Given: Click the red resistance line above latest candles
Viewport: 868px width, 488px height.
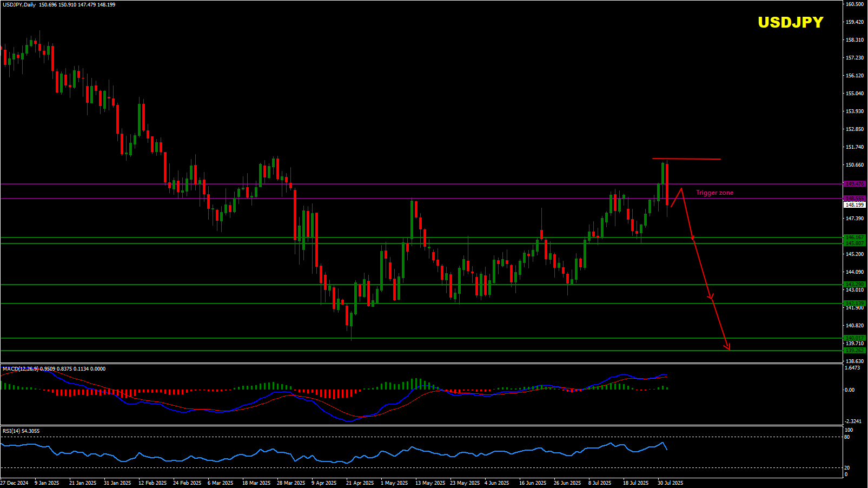Looking at the screenshot, I should click(x=687, y=159).
